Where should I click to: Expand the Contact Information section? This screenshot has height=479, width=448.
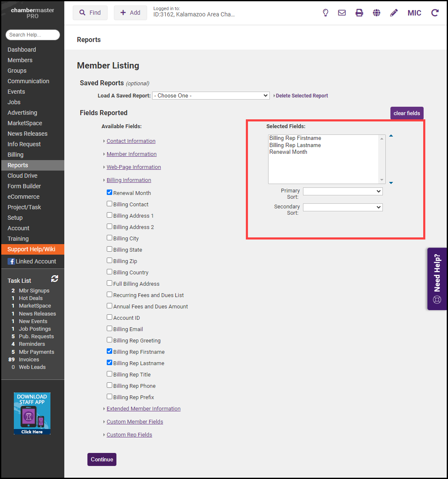(x=131, y=141)
